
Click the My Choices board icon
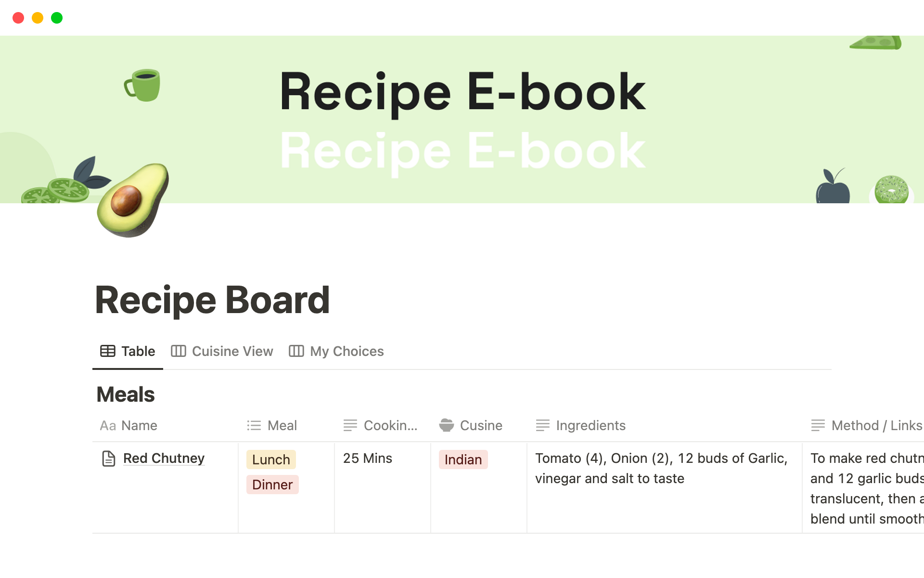click(x=296, y=351)
